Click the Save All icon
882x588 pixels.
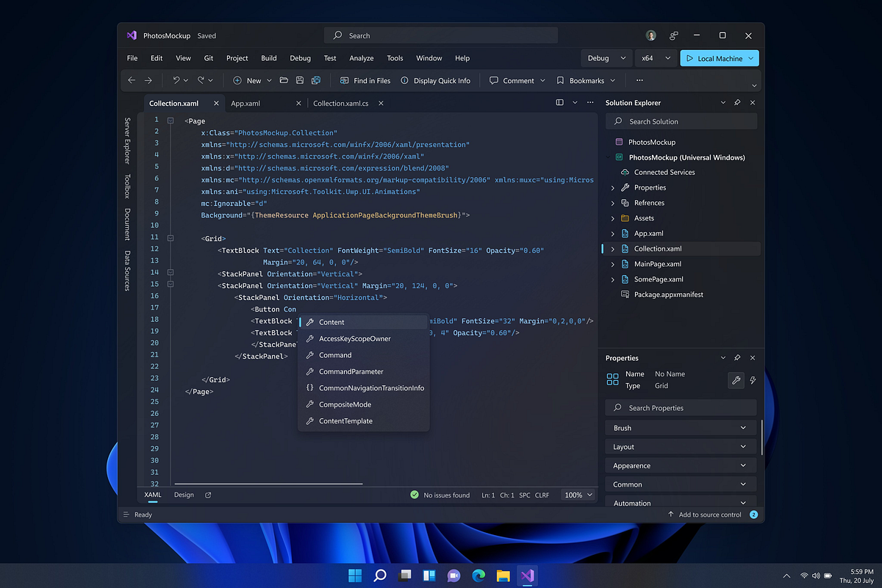pyautogui.click(x=316, y=81)
